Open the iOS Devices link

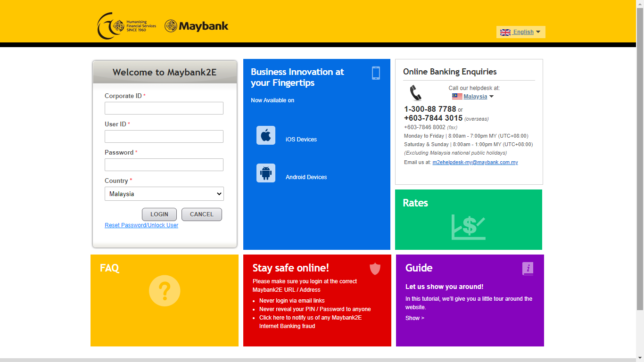coord(301,140)
